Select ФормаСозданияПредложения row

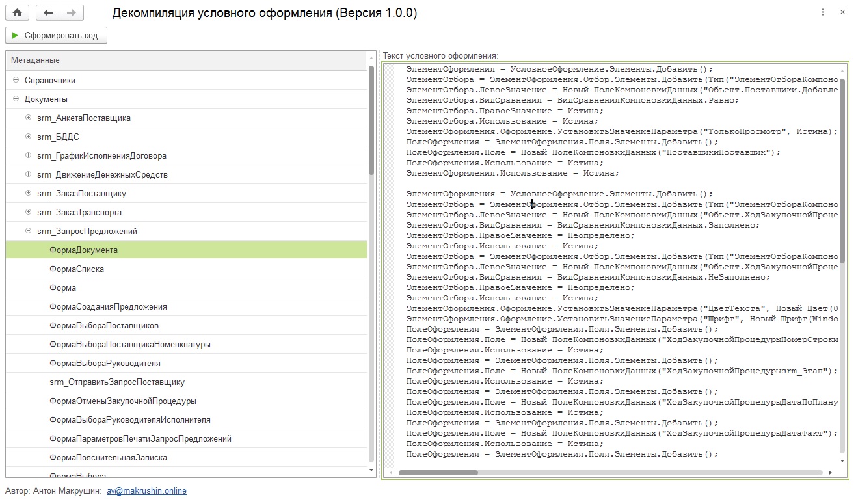(186, 306)
